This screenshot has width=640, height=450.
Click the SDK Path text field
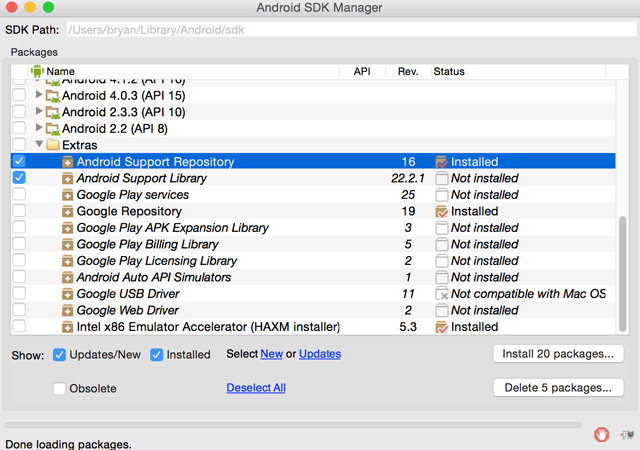pos(348,31)
